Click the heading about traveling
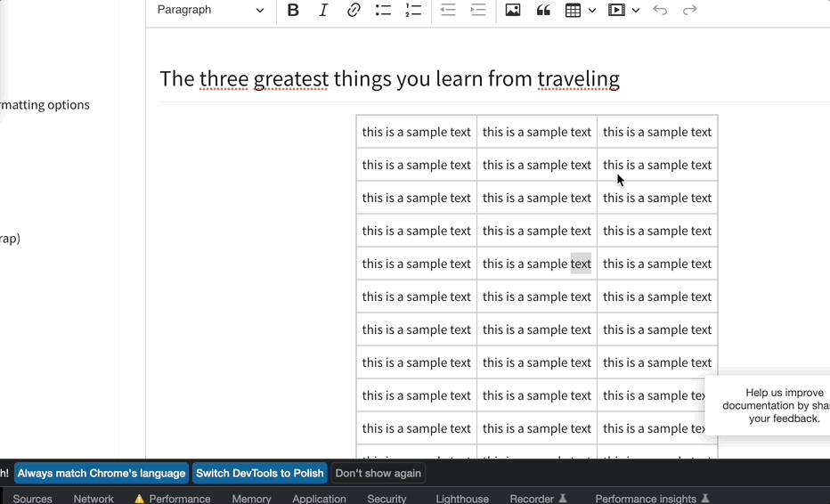The width and height of the screenshot is (830, 504). (389, 78)
